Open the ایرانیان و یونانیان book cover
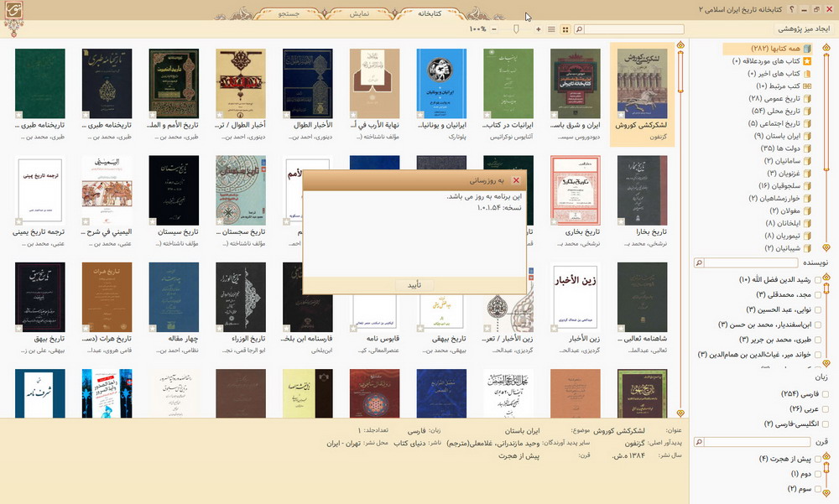The image size is (839, 504). [x=441, y=84]
